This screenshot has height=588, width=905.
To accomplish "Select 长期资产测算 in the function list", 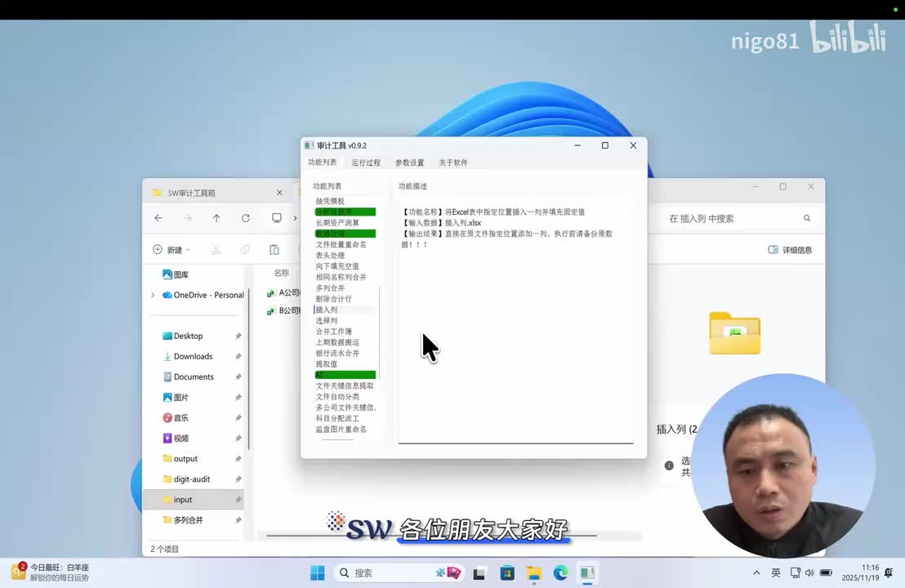I will coord(337,223).
